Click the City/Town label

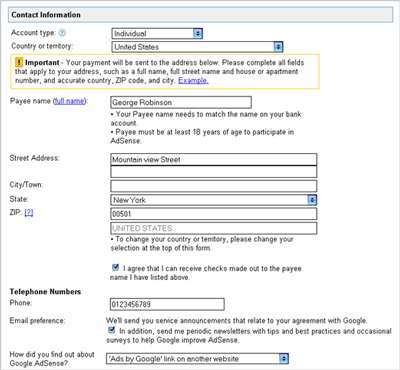click(x=26, y=185)
